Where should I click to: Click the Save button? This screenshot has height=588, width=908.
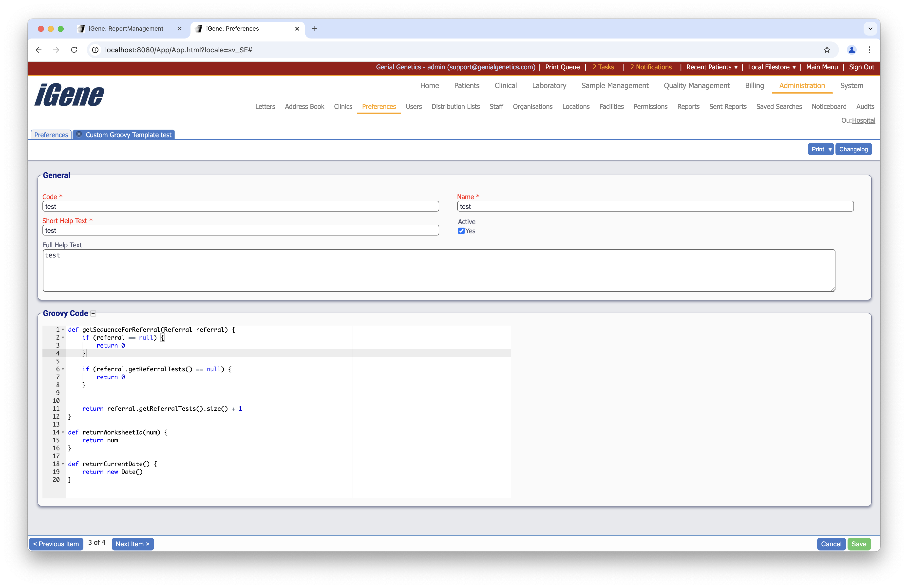pos(859,544)
